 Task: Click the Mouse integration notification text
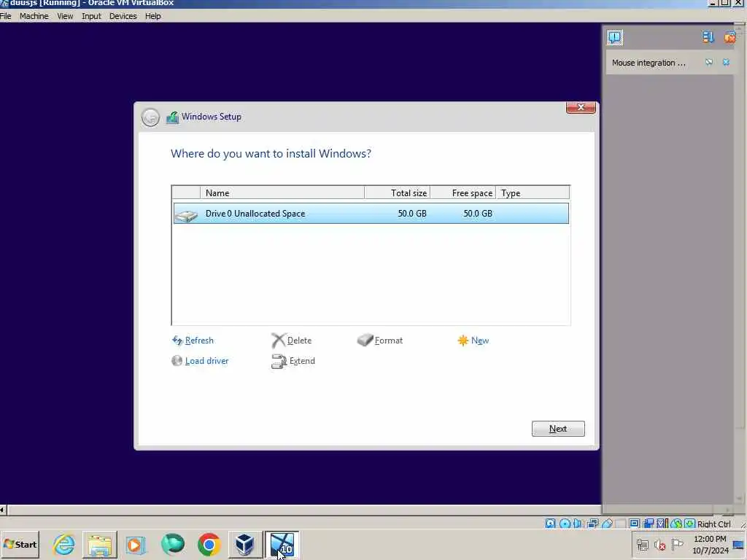point(649,63)
